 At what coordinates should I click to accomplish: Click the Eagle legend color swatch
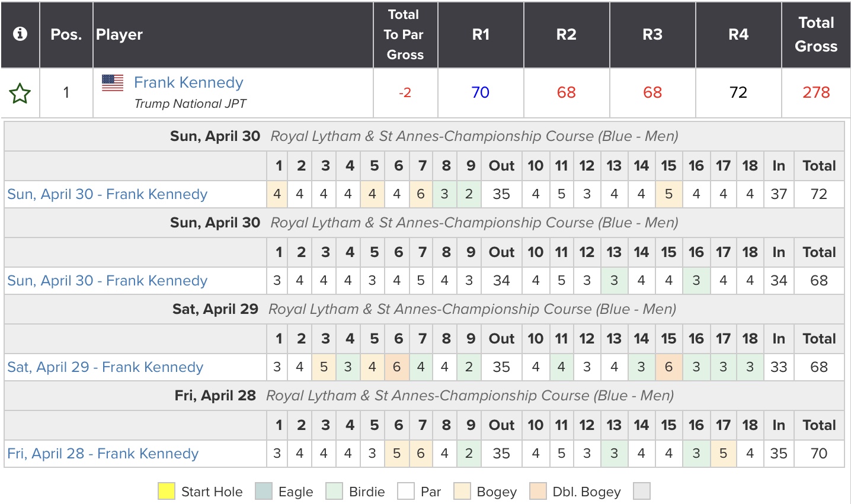(264, 492)
